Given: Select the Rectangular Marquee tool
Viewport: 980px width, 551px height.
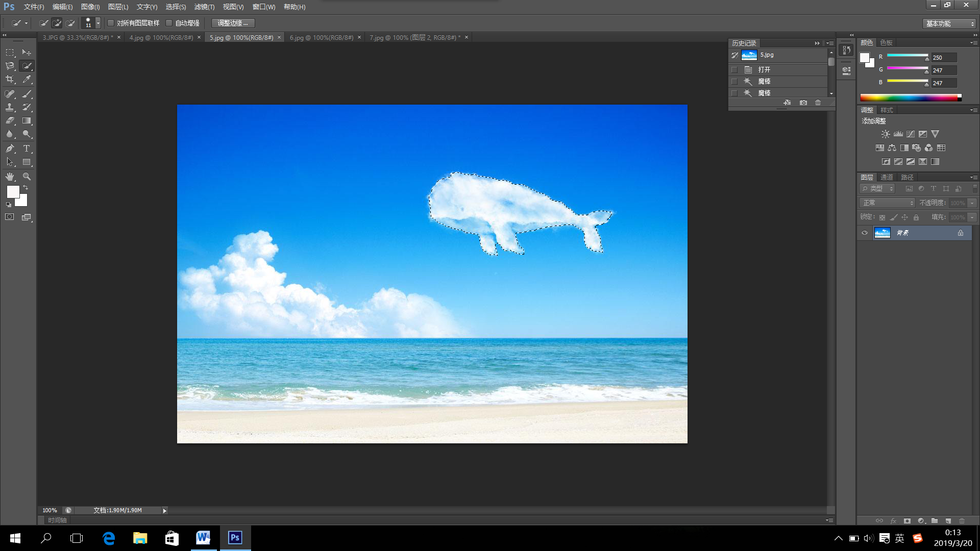Looking at the screenshot, I should 10,53.
